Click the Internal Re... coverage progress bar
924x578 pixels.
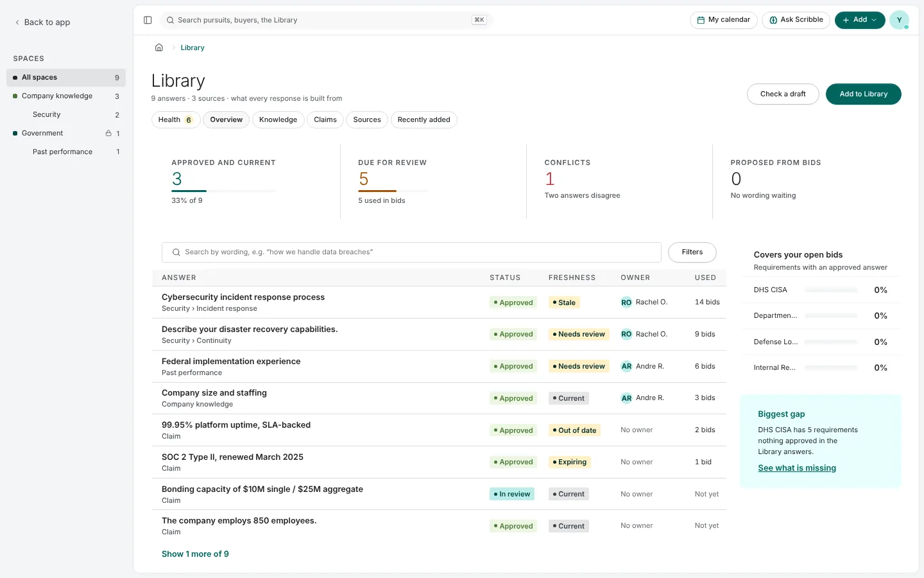[831, 368]
